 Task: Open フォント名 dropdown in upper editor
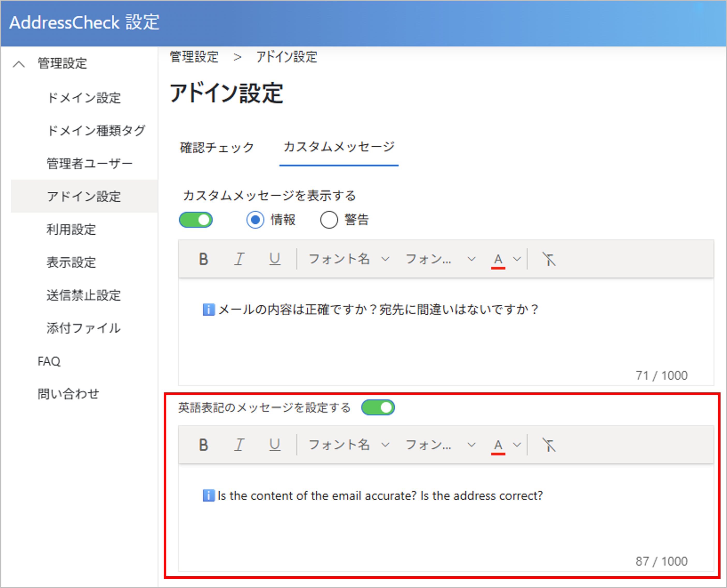349,259
